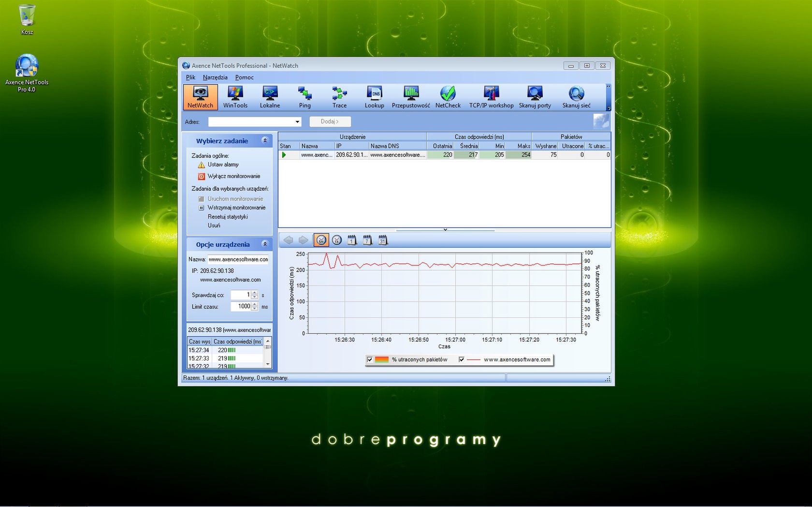Switch chart to 1h time view
812x507 pixels.
click(336, 239)
